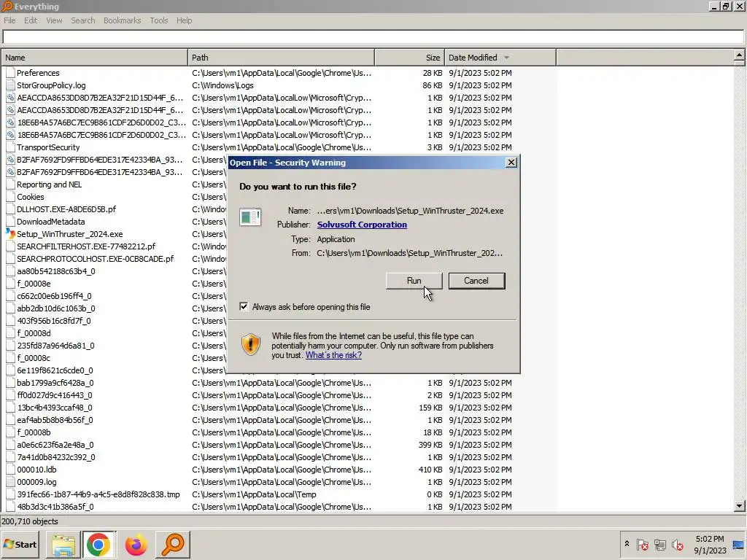Viewport: 747px width, 560px height.
Task: Select first B2FAF7692FD9FFBD certificate file icon
Action: pyautogui.click(x=10, y=160)
